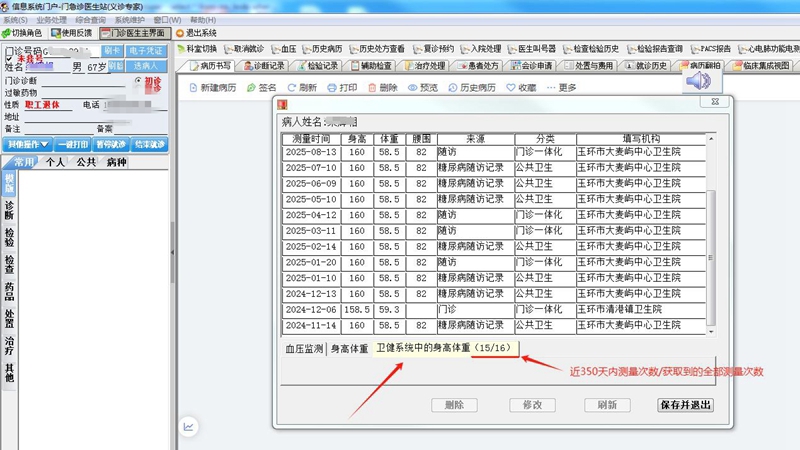Click the trend chart round icon
Screen dimensions: 800x450
click(188, 427)
